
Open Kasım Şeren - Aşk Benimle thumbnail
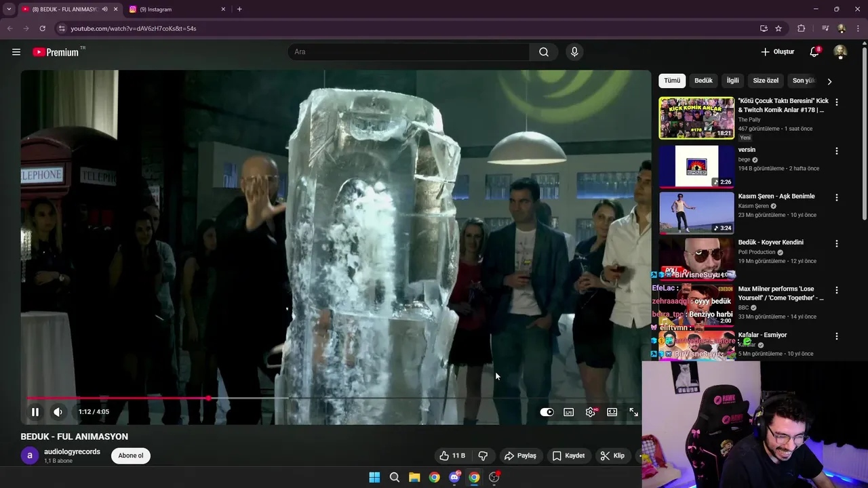pyautogui.click(x=696, y=213)
